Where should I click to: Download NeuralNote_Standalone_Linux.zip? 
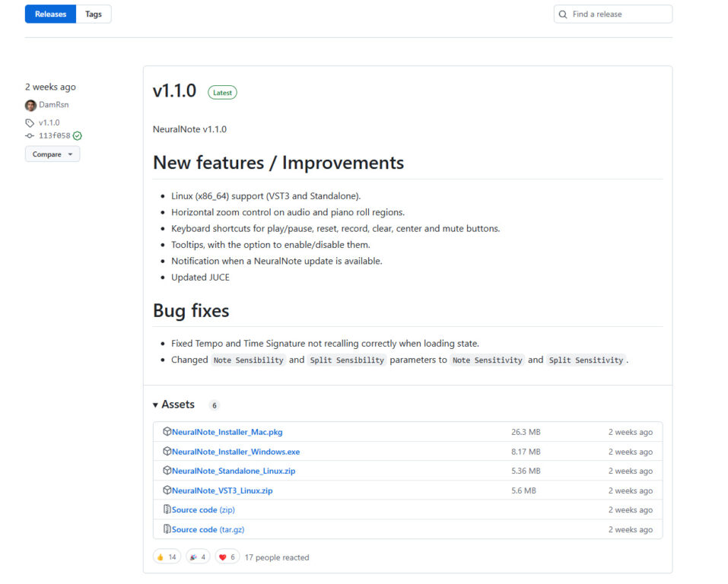[233, 471]
